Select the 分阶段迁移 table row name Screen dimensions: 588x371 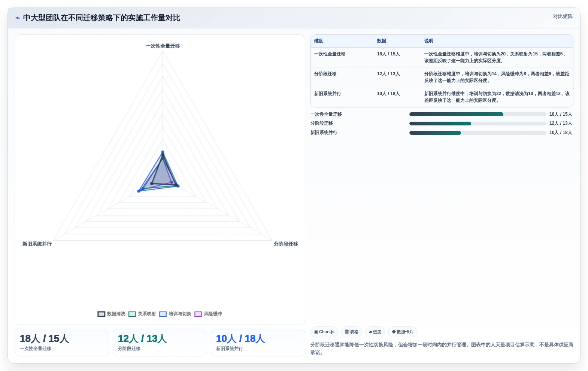(325, 74)
